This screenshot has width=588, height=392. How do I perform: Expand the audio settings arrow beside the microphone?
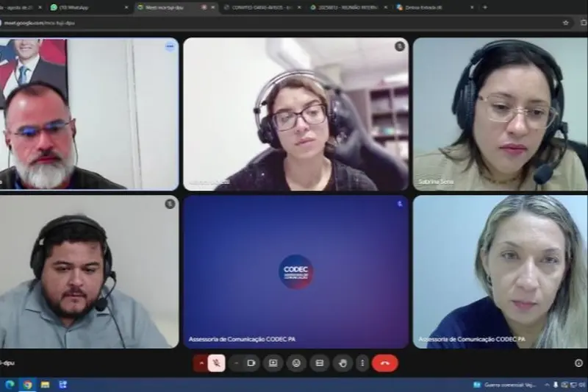tap(201, 363)
